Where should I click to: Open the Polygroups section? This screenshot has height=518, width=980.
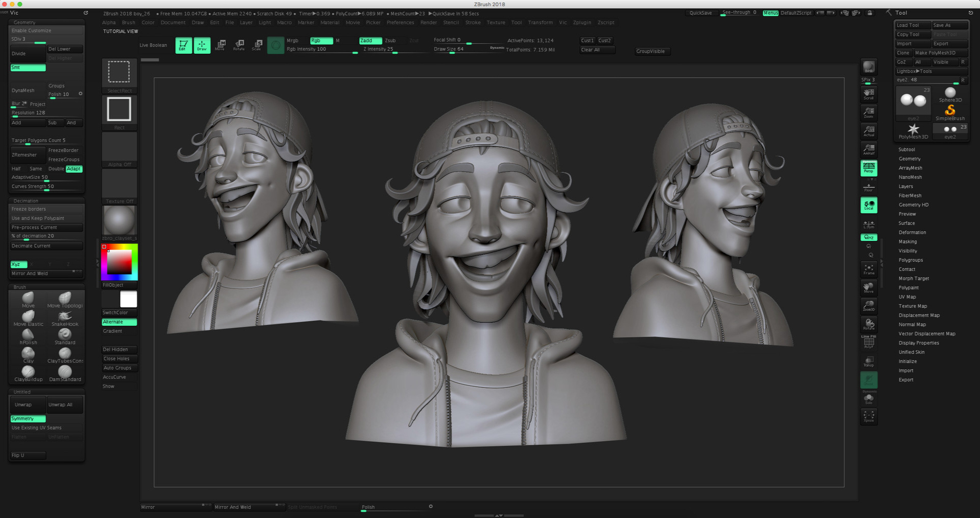[911, 260]
